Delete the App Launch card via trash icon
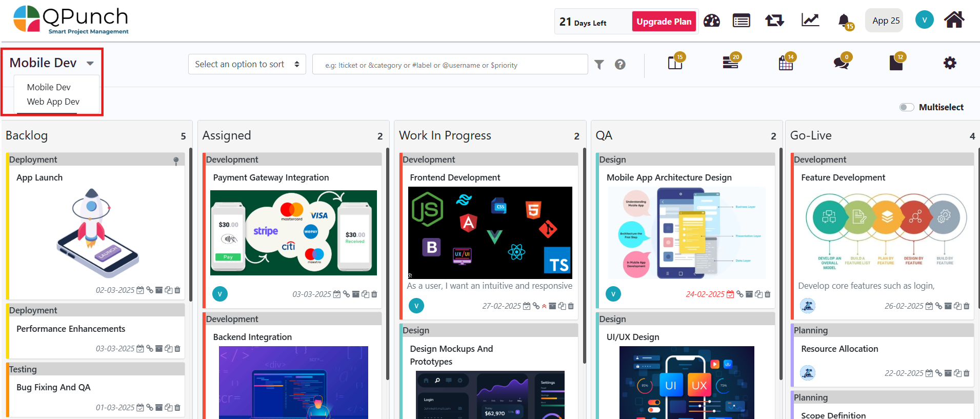 point(177,290)
